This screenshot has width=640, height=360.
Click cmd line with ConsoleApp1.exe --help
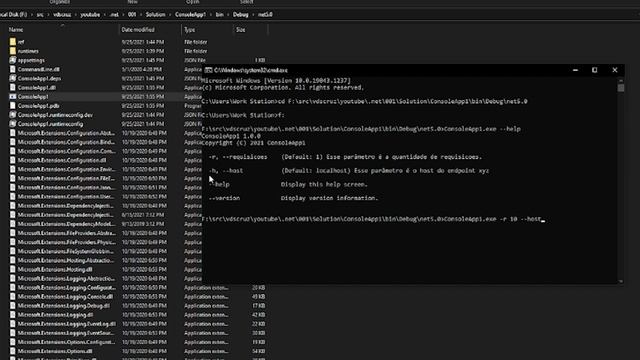click(361, 129)
